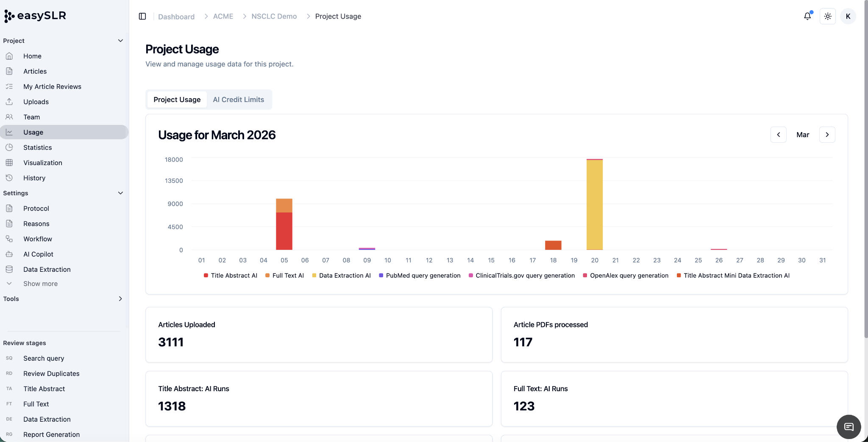The image size is (868, 442).
Task: Click the Statistics pie chart icon
Action: (9, 147)
